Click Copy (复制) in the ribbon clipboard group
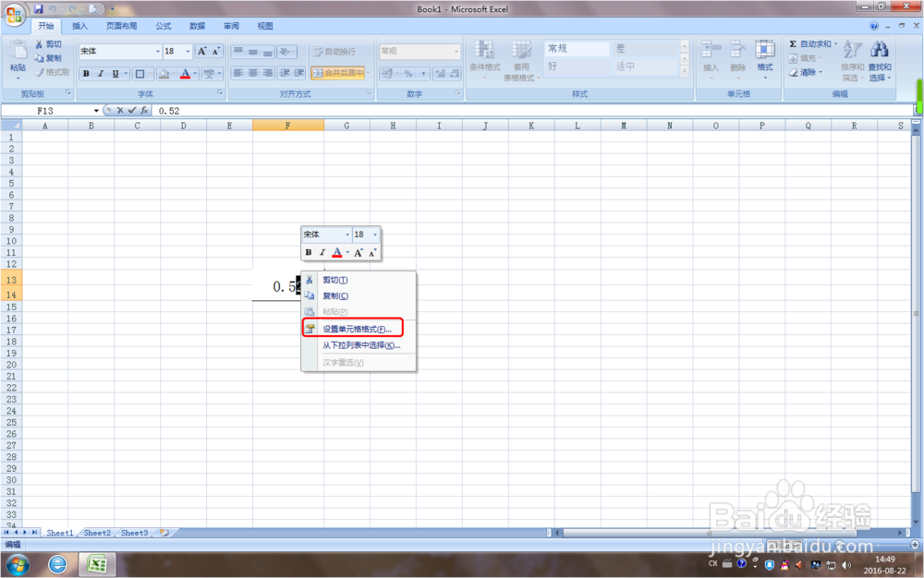The height and width of the screenshot is (578, 924). (49, 58)
